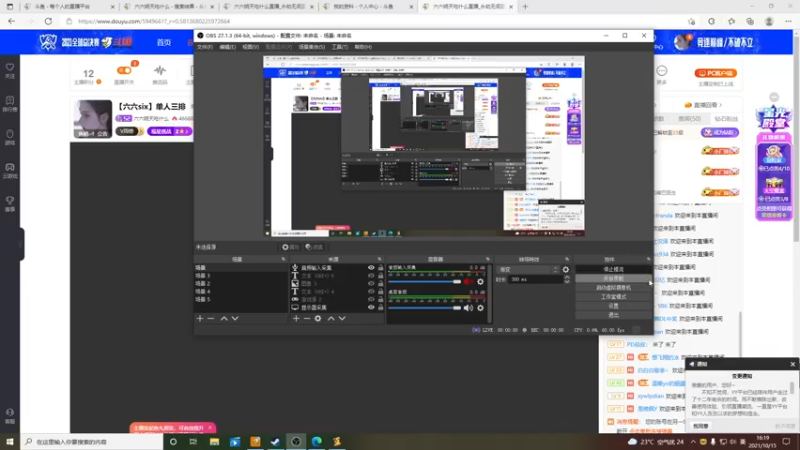Click the transition duration 300 ms field
The height and width of the screenshot is (450, 800).
click(535, 280)
